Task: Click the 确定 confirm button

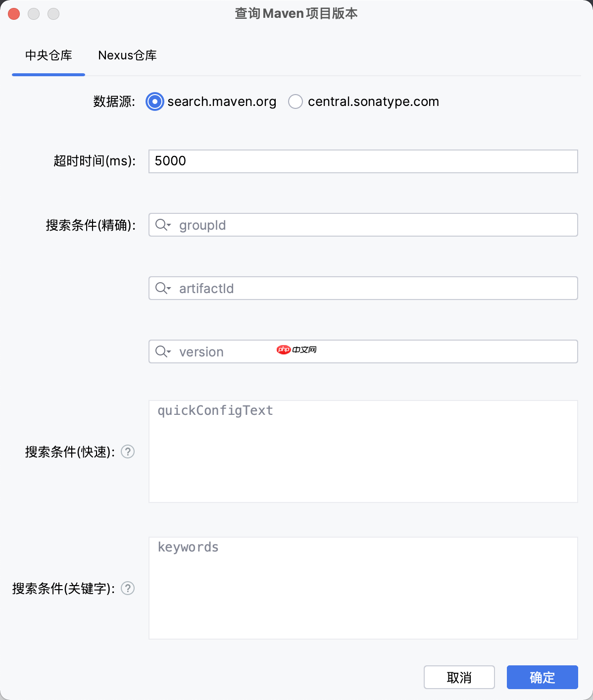Action: pos(542,677)
